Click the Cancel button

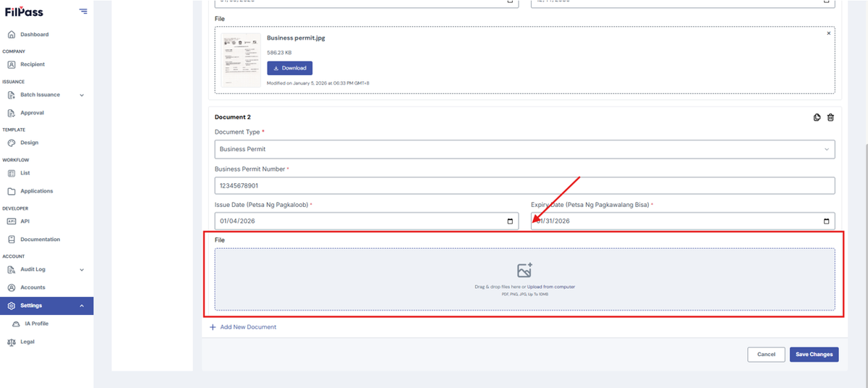click(766, 354)
